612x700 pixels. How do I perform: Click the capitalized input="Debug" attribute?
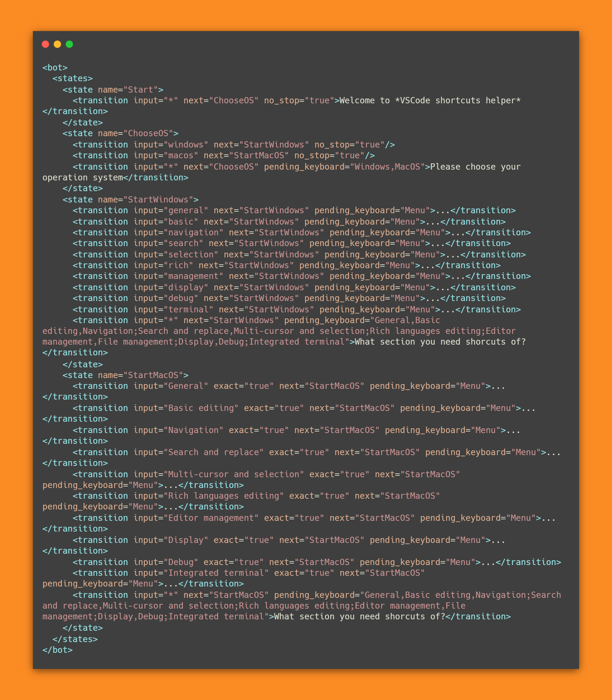pos(166,562)
